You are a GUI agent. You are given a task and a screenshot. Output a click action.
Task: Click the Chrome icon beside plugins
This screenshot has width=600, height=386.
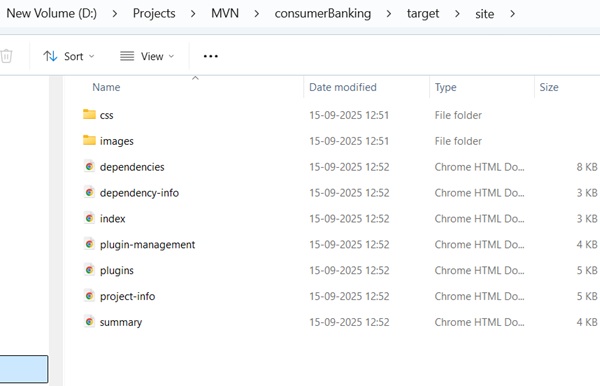(x=89, y=270)
